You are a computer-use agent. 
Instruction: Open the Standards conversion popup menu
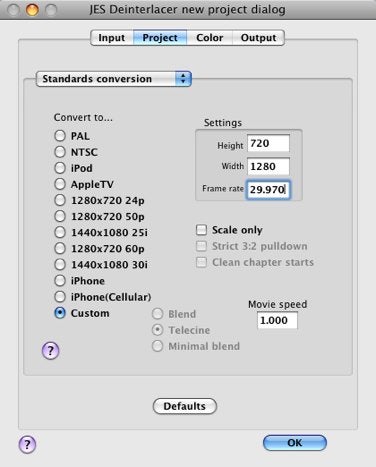[x=113, y=79]
